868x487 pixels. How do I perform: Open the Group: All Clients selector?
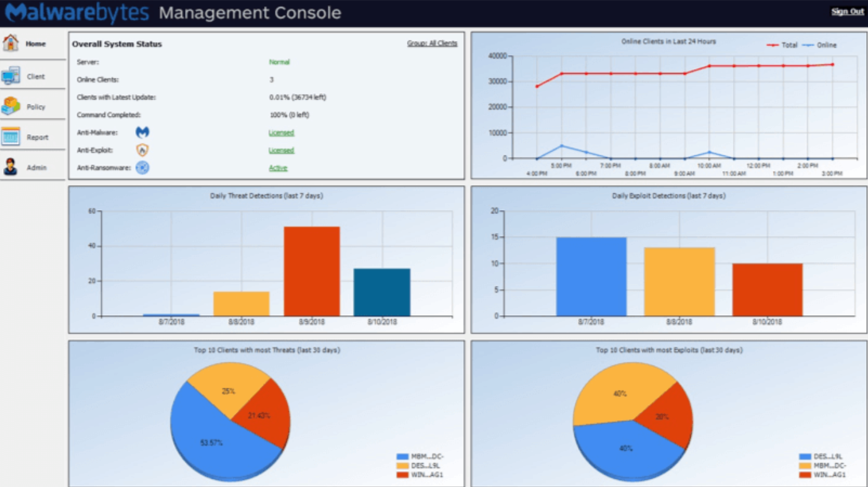pyautogui.click(x=431, y=43)
